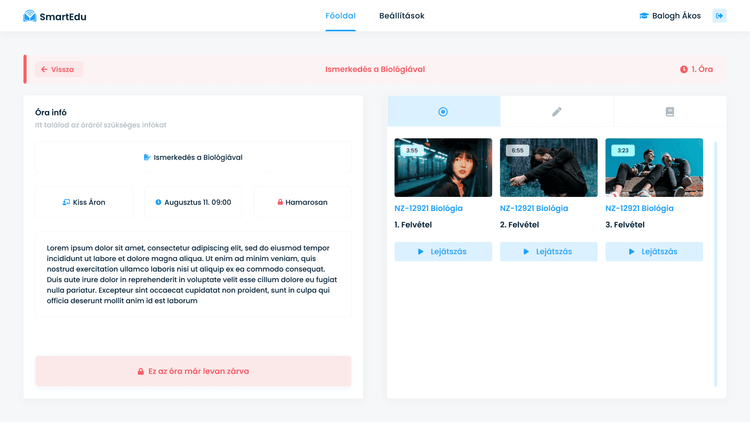Play the 3. Felvétel recording

tap(654, 252)
